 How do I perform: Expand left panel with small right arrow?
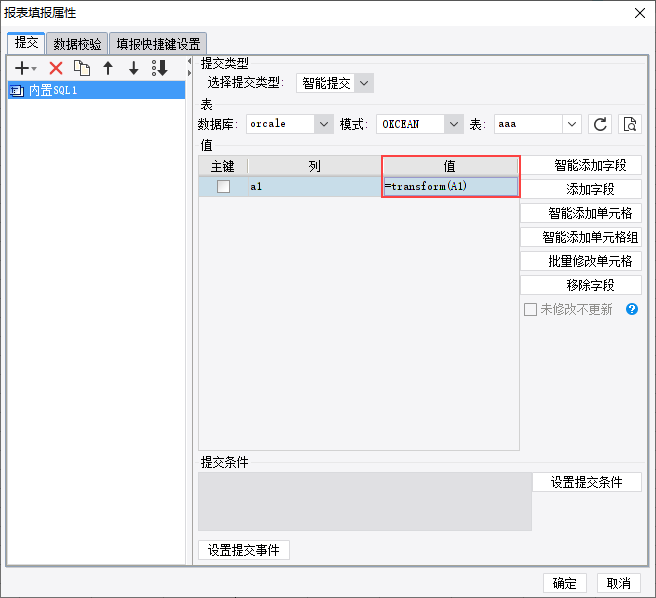[189, 73]
